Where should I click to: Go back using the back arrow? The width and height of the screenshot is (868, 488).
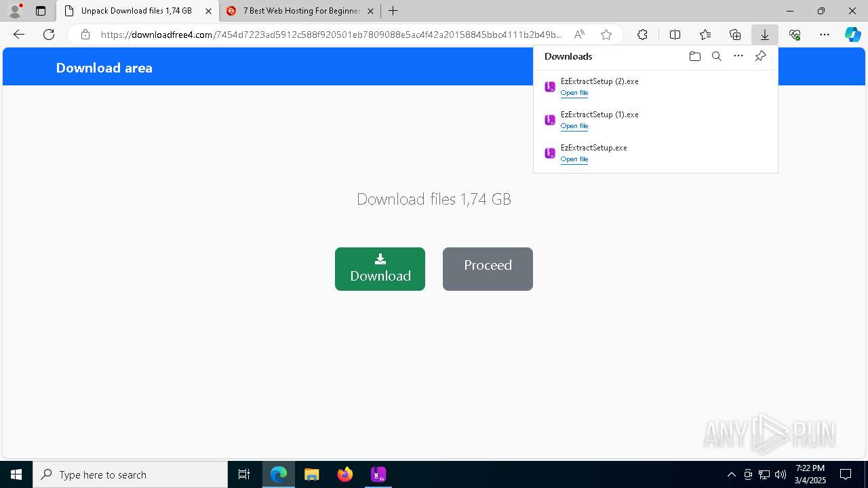pyautogui.click(x=19, y=35)
